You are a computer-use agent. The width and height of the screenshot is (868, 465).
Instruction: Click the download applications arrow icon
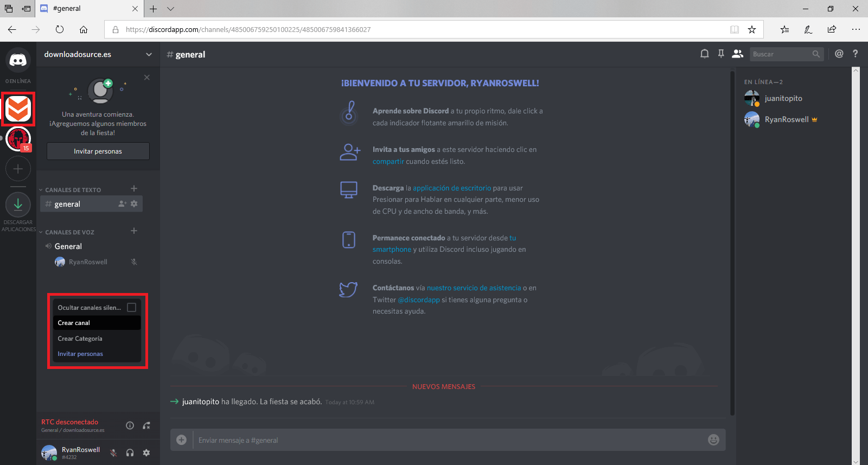pos(18,205)
